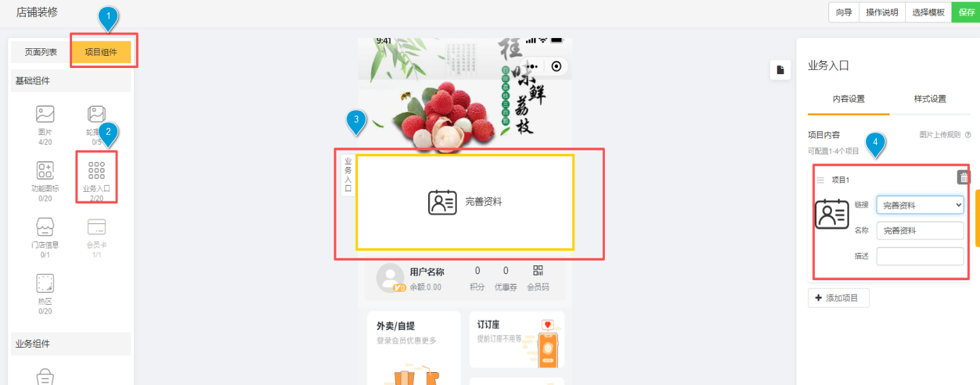
Task: Choose the 业务入口 grid component
Action: (97, 170)
